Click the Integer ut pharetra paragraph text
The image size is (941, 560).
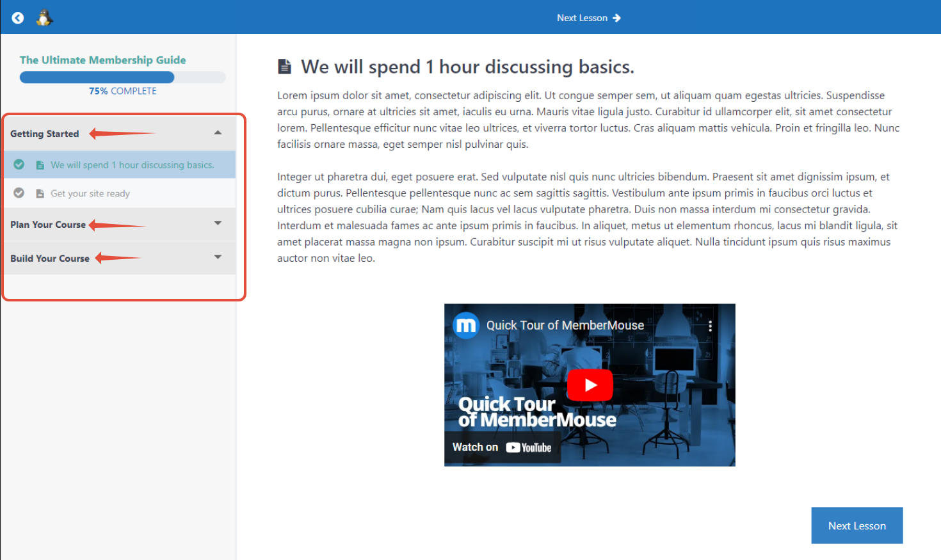(x=588, y=218)
